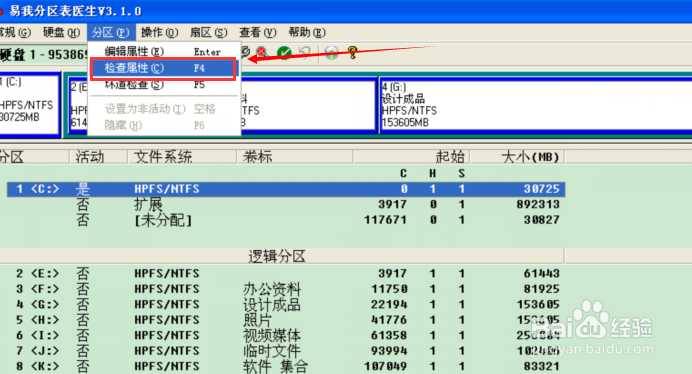692x374 pixels.
Task: Open the 帮助(E) menu
Action: pyautogui.click(x=307, y=32)
